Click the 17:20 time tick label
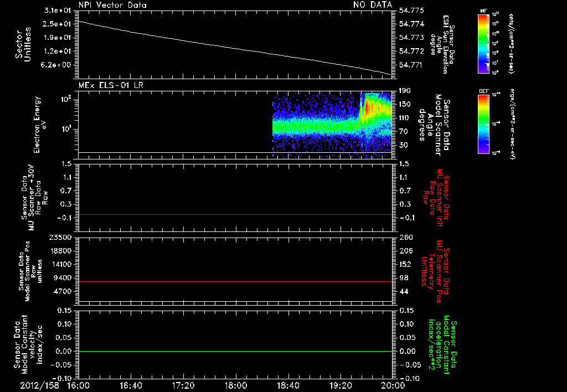The height and width of the screenshot is (392, 567). [x=183, y=385]
